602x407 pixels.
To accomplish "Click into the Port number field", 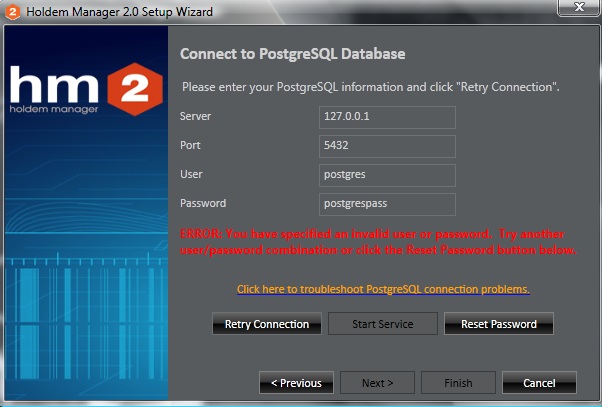I will click(x=387, y=146).
